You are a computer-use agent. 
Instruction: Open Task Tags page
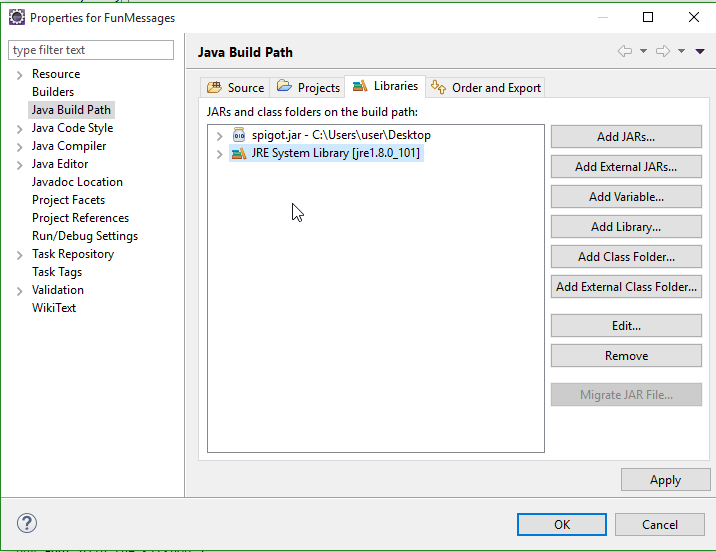coord(57,272)
